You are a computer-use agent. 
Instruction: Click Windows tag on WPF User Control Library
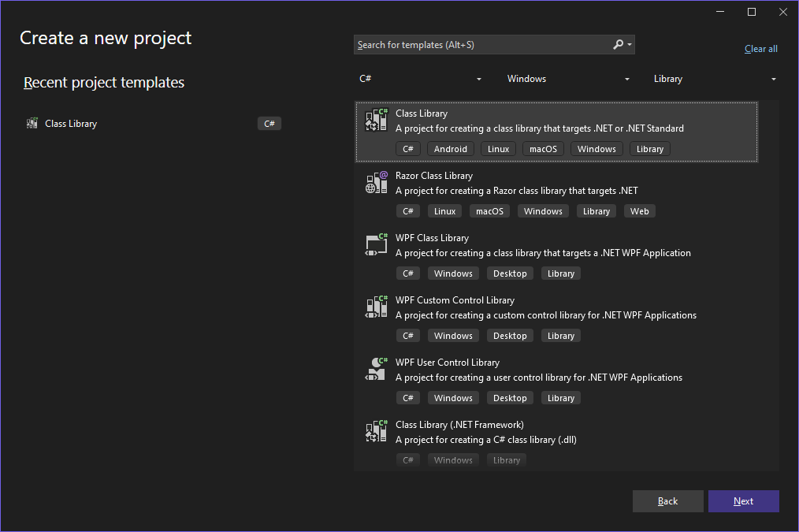click(x=453, y=397)
